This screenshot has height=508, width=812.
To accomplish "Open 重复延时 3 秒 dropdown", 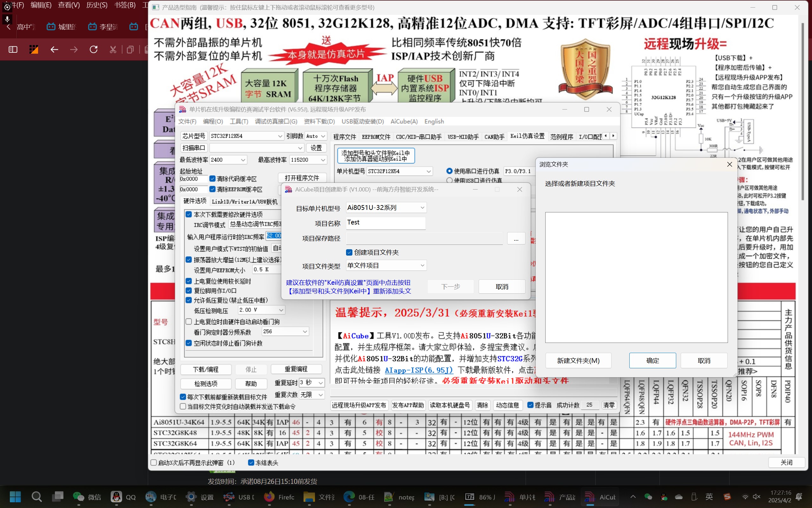I will click(312, 383).
